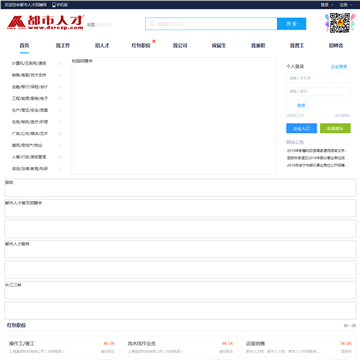Screen dimensions: 360x360
Task: Open the 找兼职 nav tab
Action: click(258, 46)
